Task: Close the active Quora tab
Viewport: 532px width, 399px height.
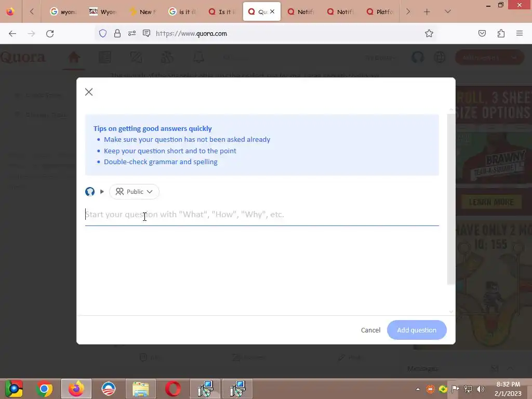Action: point(272,11)
